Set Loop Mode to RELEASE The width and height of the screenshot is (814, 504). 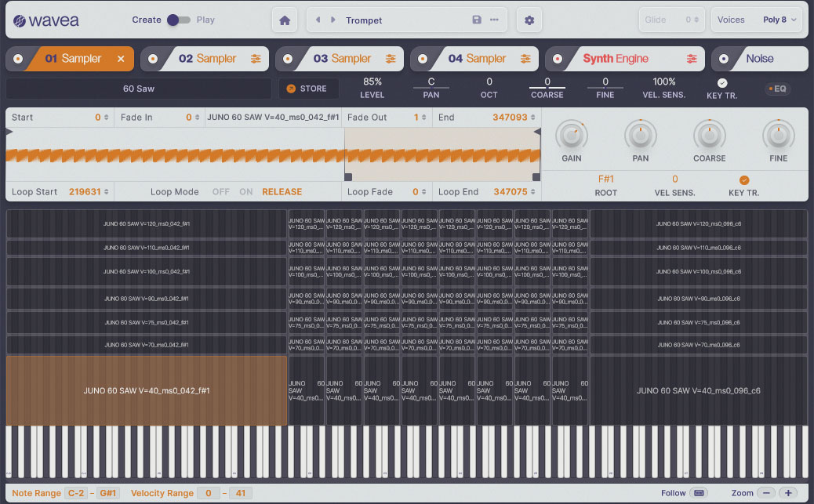282,191
